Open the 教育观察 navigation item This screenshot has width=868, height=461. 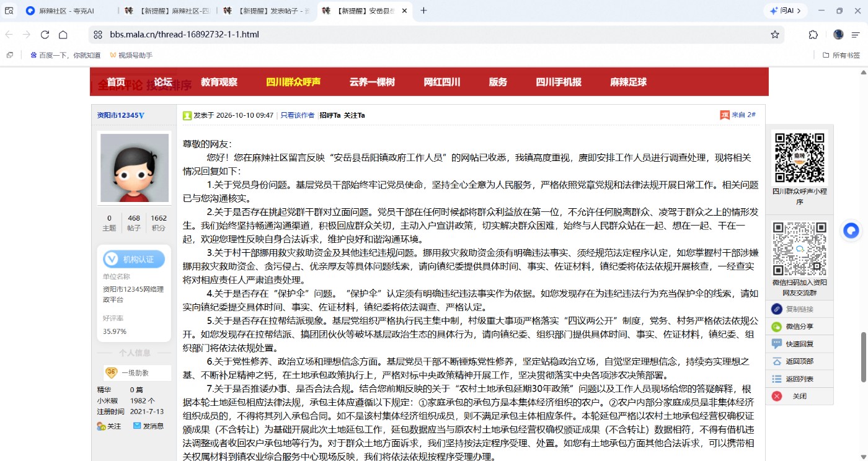pyautogui.click(x=219, y=82)
